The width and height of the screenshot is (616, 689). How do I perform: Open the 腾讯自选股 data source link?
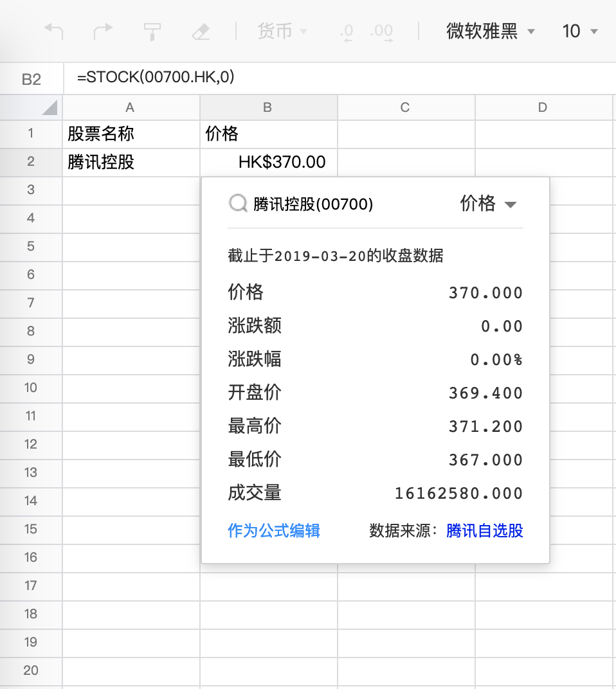click(485, 531)
